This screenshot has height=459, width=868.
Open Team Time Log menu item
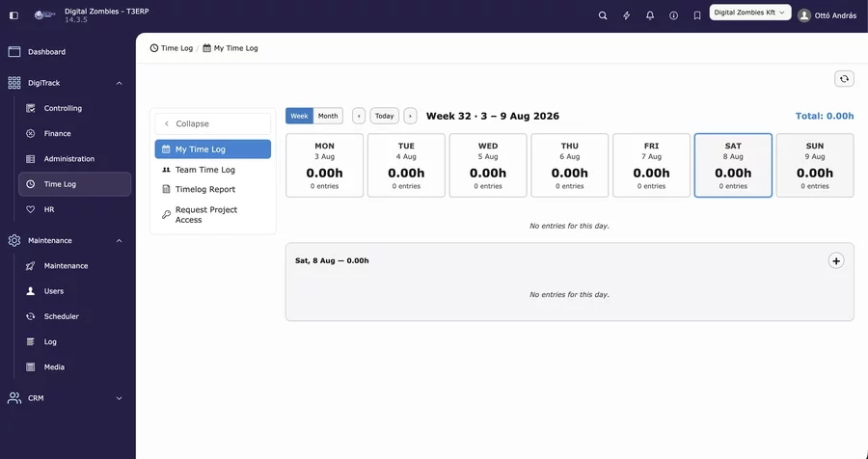(212, 170)
